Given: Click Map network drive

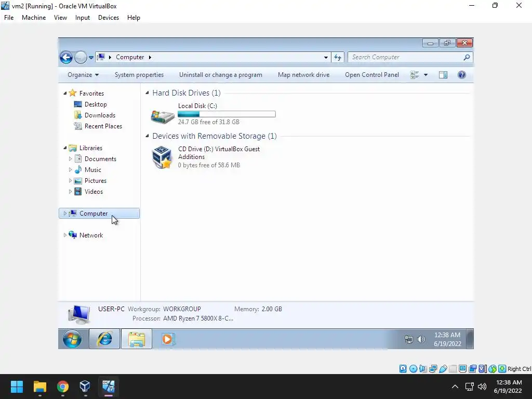Looking at the screenshot, I should (x=303, y=75).
